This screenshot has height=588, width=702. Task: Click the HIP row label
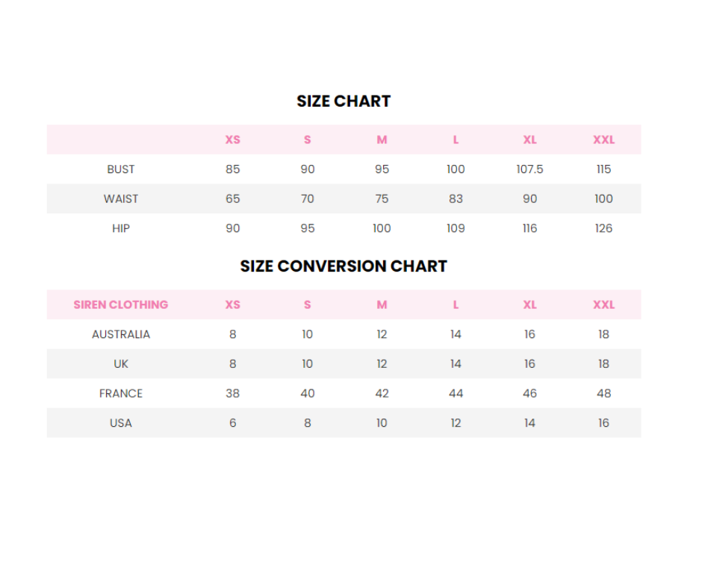120,228
